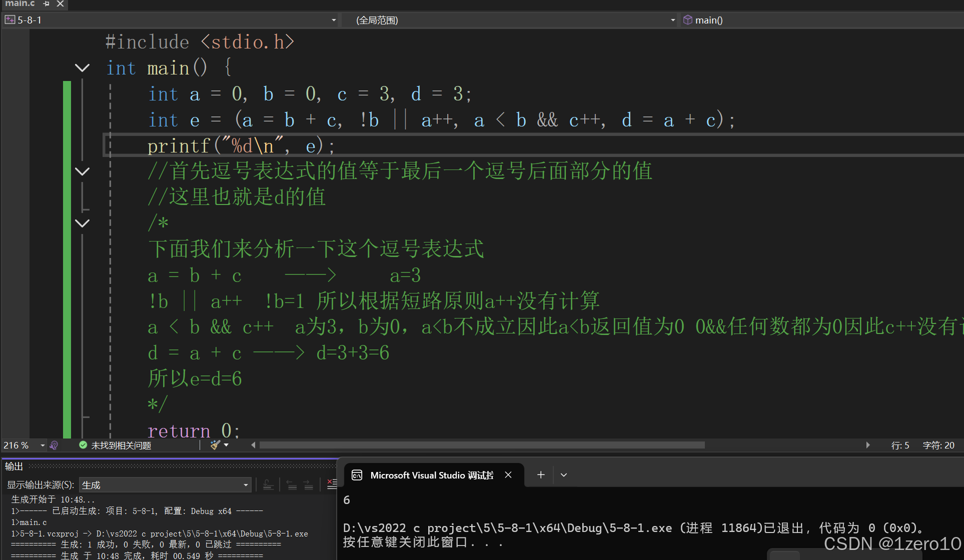Close the main.c editor tab

60,3
